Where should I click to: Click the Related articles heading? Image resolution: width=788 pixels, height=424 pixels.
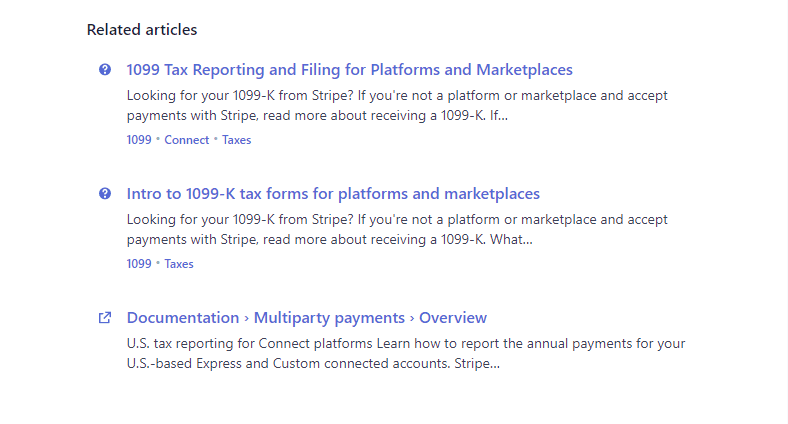(x=142, y=30)
